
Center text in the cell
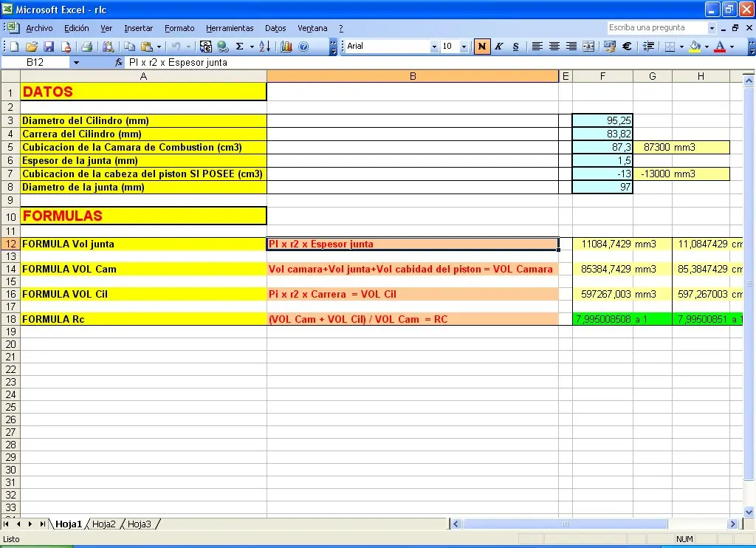coord(554,47)
